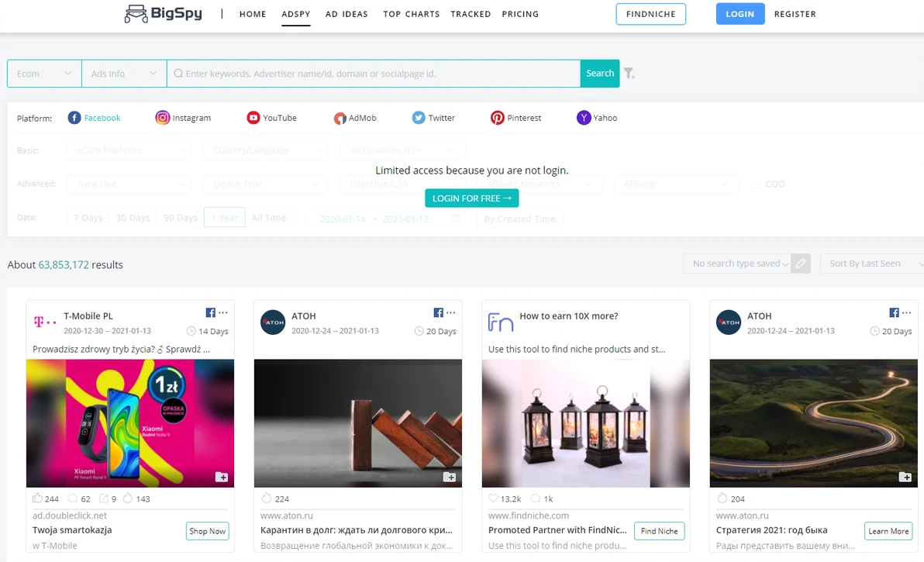
Task: Click the Login For Free button
Action: tap(471, 198)
